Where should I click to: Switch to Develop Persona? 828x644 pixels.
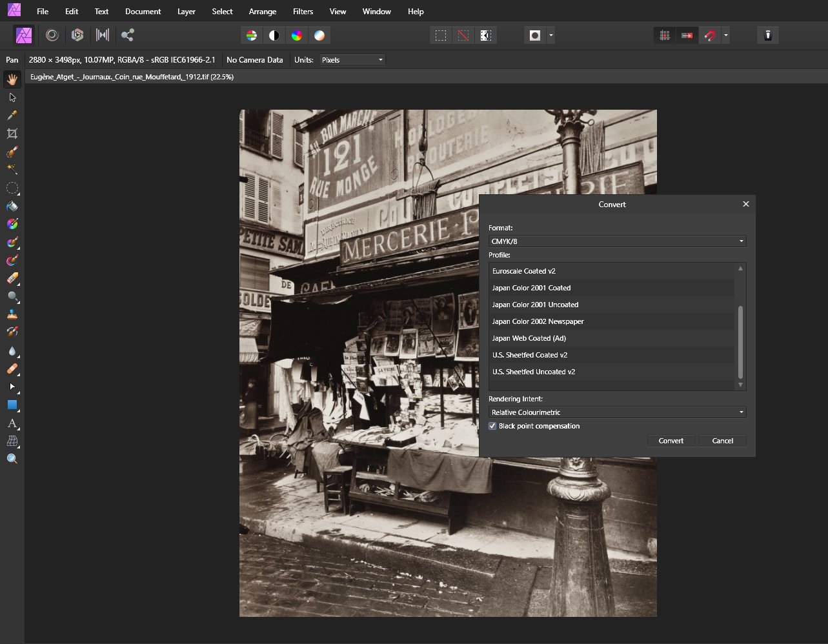(x=77, y=35)
